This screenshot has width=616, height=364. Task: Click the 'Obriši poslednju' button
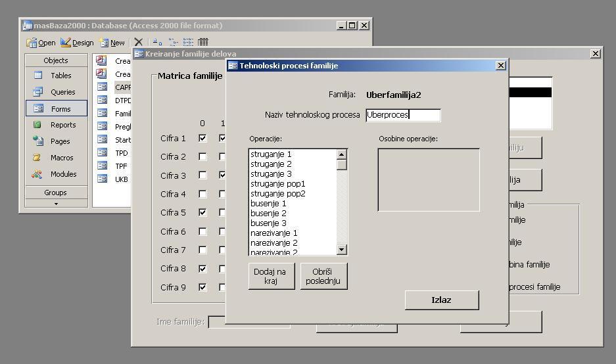coord(323,276)
